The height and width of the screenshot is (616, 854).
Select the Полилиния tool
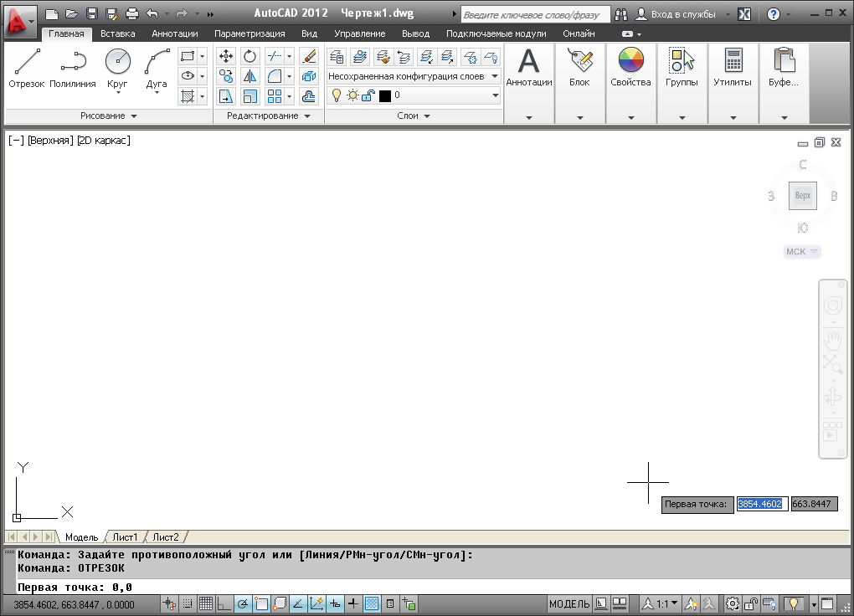click(73, 68)
